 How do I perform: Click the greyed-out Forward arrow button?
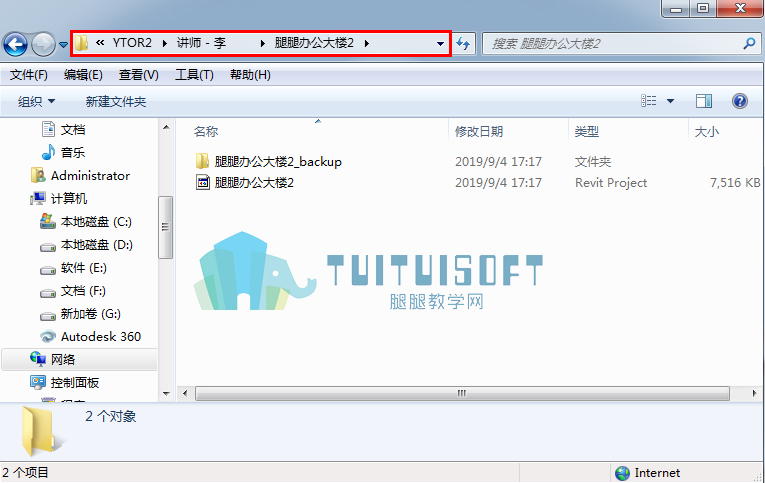tap(43, 44)
